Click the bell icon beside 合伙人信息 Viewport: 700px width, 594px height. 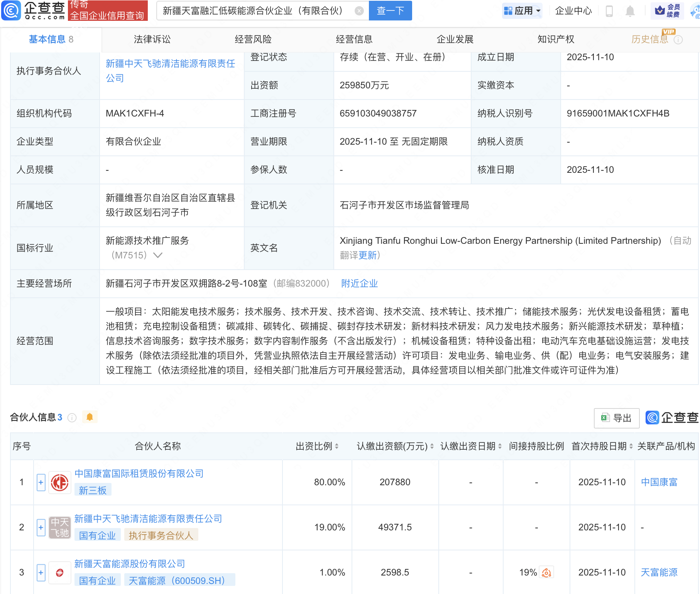[90, 417]
